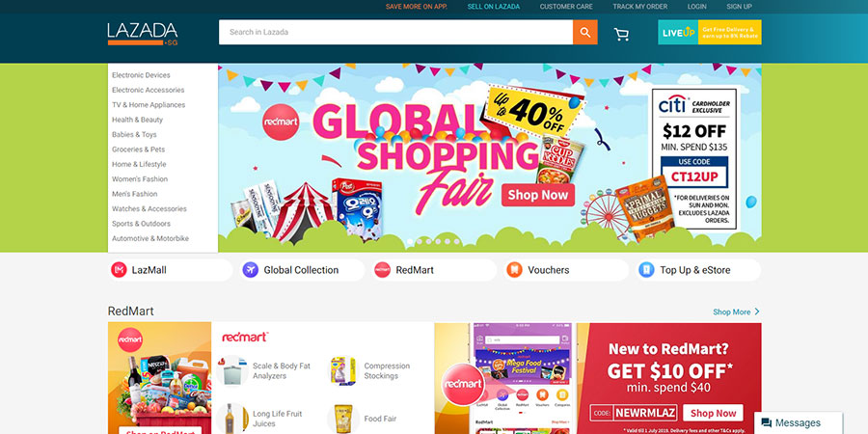Open LazMall via its red icon

(119, 270)
